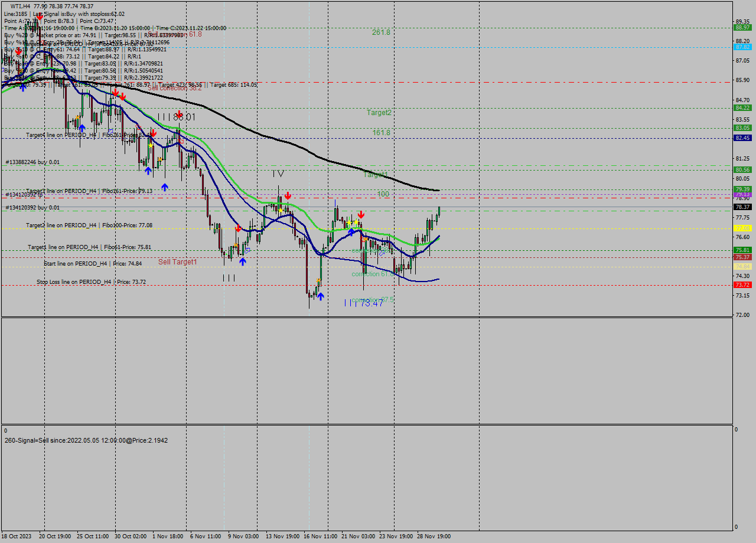Select the red 73.72 price marker on the scale
The width and height of the screenshot is (756, 543).
(x=742, y=286)
